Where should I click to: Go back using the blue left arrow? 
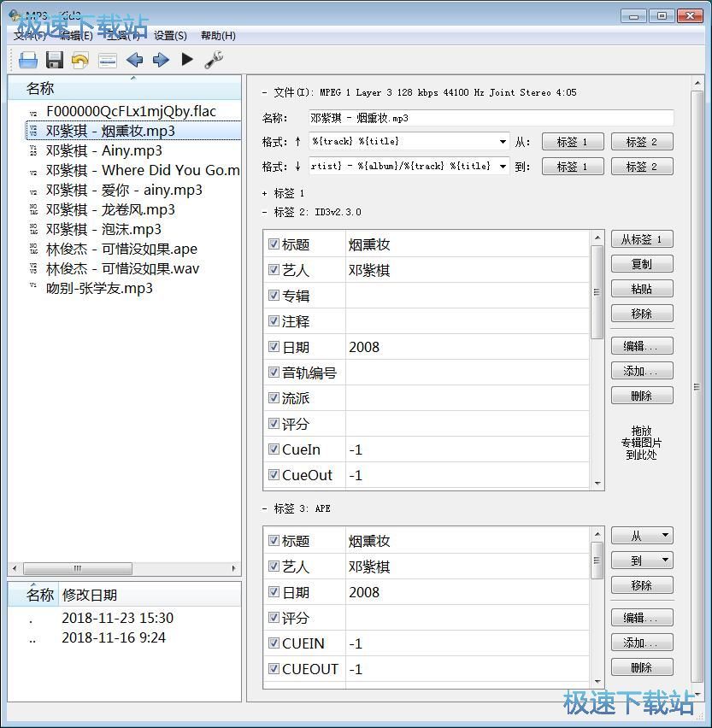coord(133,59)
